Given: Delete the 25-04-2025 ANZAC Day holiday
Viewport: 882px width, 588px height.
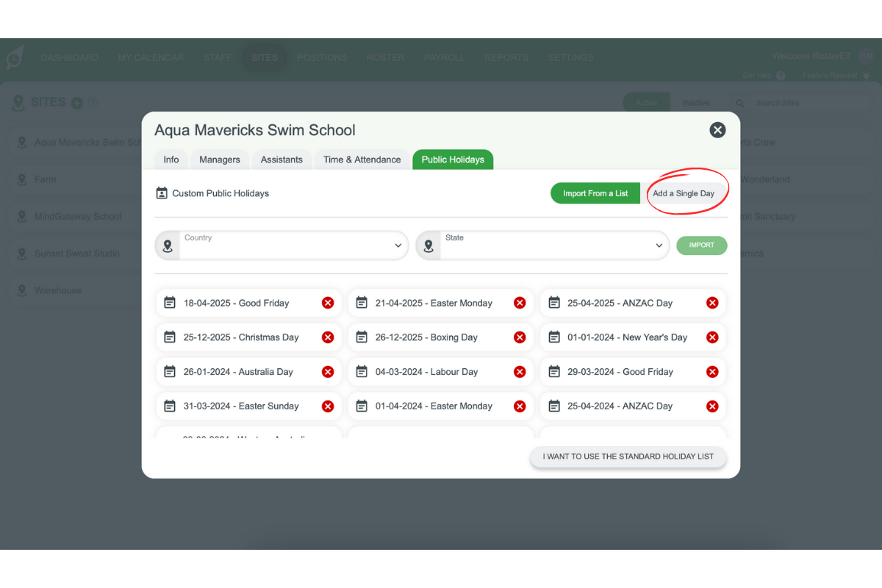Looking at the screenshot, I should pyautogui.click(x=711, y=302).
